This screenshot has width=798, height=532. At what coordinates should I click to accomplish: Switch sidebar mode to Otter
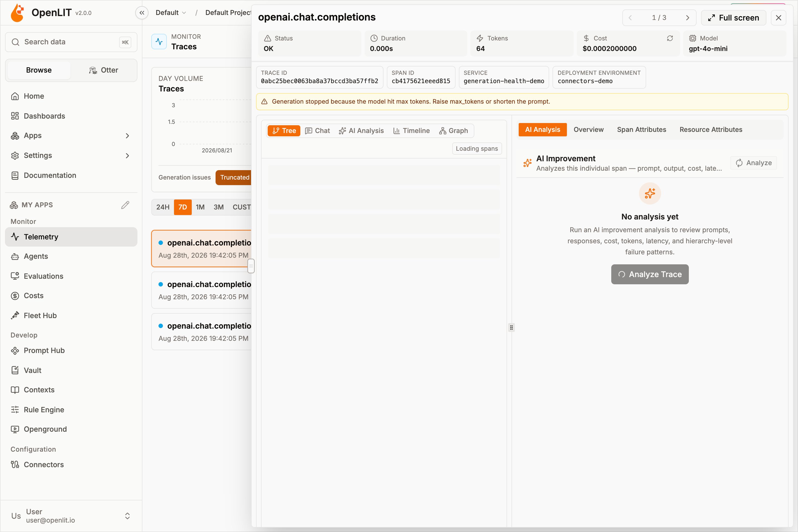pyautogui.click(x=103, y=70)
